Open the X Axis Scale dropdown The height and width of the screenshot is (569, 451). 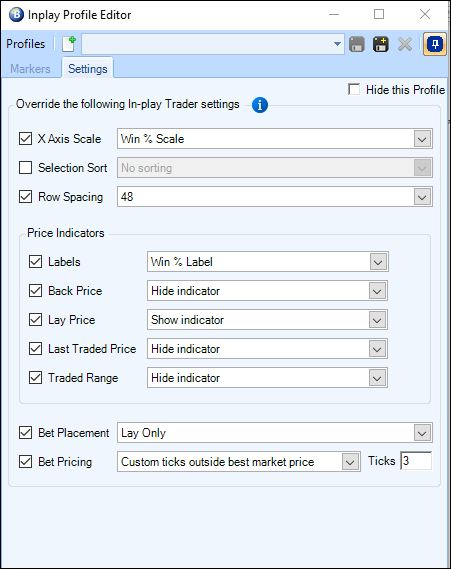[275, 139]
